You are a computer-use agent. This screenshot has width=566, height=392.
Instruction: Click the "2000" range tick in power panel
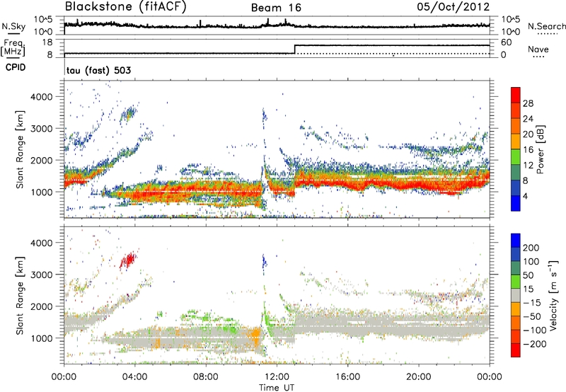click(41, 160)
